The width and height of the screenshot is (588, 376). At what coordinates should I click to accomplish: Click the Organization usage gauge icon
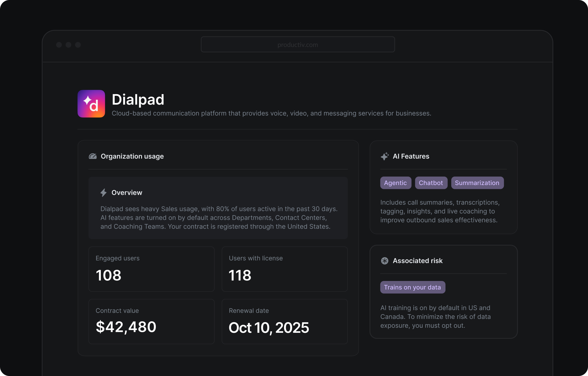(x=93, y=156)
